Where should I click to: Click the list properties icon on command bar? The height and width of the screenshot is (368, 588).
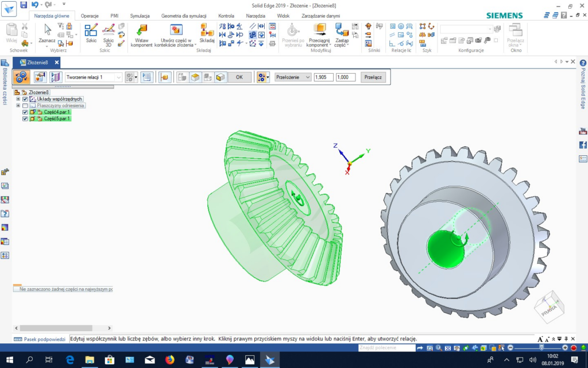[146, 77]
